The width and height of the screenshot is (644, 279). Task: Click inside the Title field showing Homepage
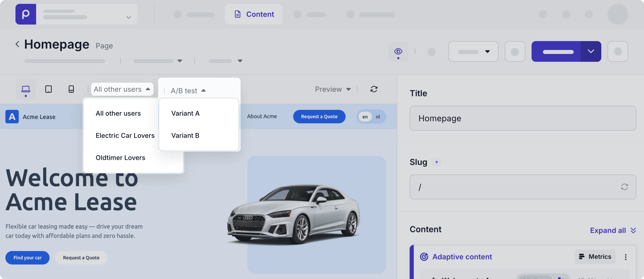pyautogui.click(x=523, y=118)
